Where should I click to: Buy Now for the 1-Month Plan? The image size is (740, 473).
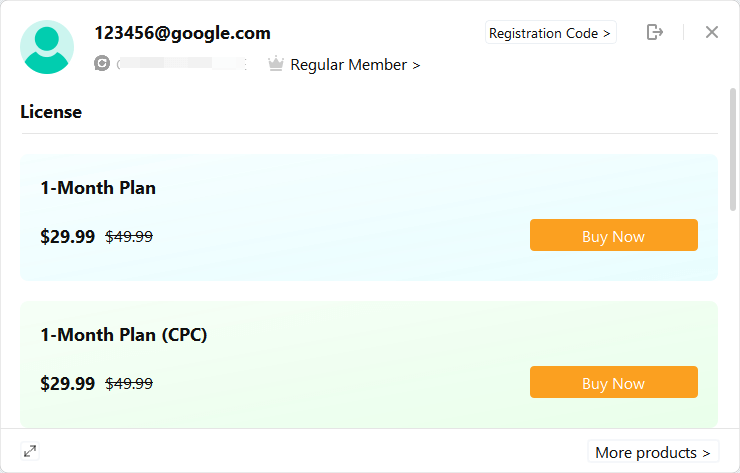pos(614,235)
